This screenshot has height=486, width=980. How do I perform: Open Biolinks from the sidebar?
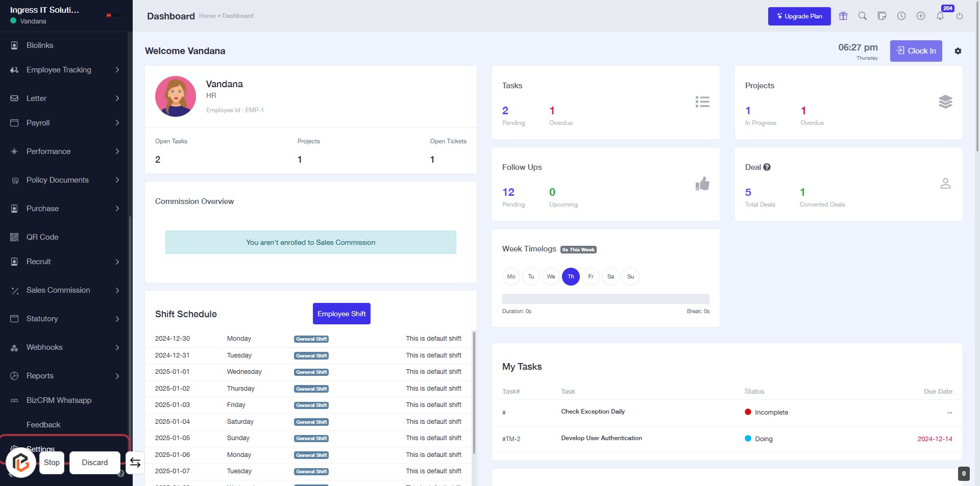40,45
